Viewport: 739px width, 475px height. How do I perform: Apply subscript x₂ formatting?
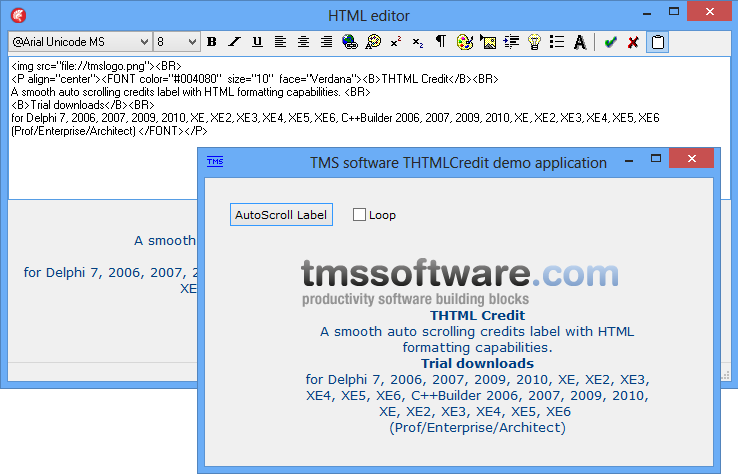click(x=418, y=42)
